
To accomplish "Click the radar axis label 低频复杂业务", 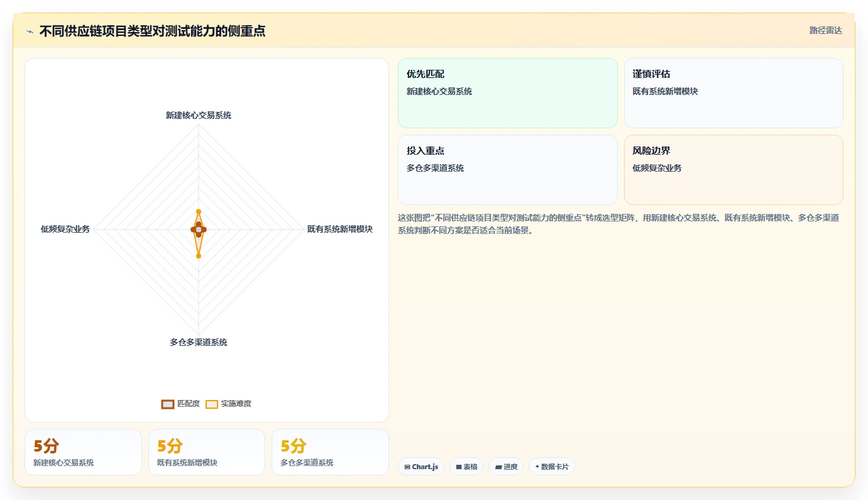I will pos(65,230).
